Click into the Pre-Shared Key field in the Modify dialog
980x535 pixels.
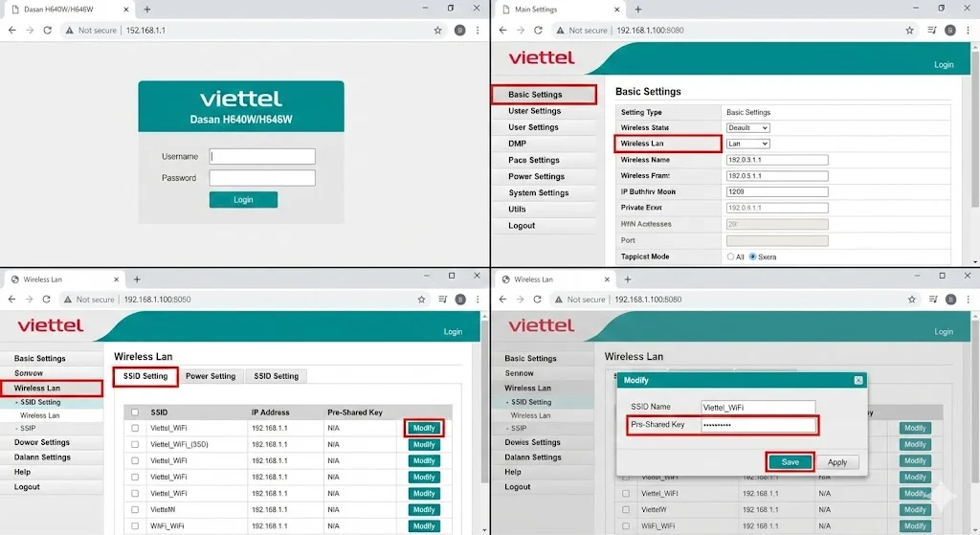(758, 425)
